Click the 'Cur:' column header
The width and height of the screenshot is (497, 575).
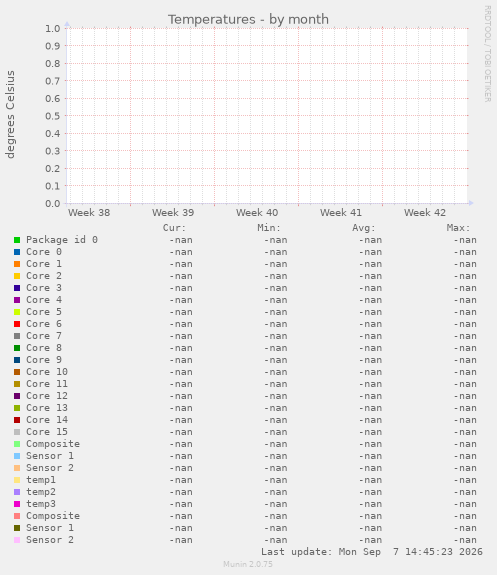(x=175, y=228)
